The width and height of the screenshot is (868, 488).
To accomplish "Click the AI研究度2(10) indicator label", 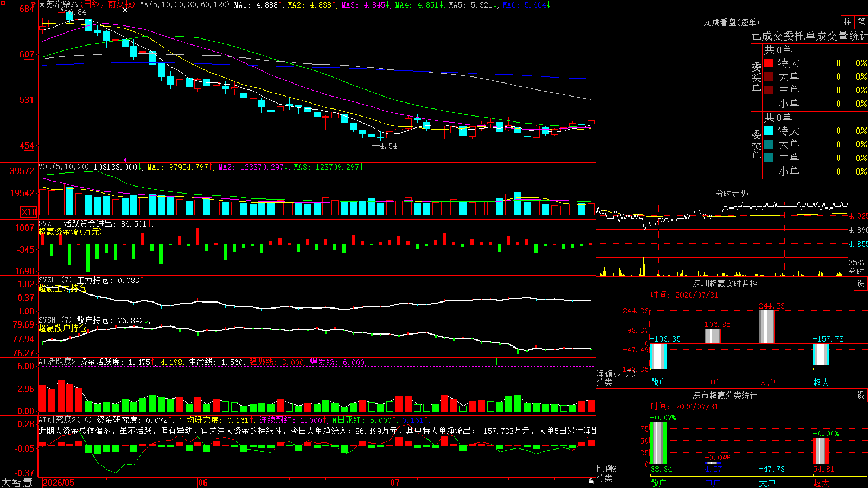I will (x=65, y=420).
